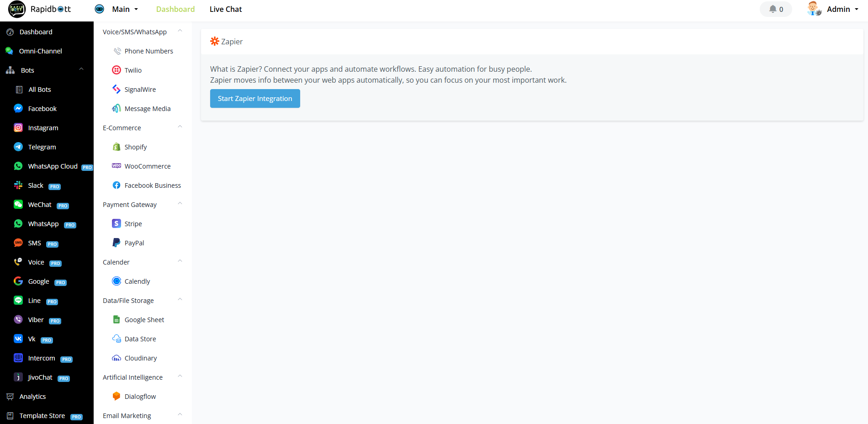Collapse the Voice/SMS/WhatsApp group
Screen dimensions: 868x424
pyautogui.click(x=180, y=31)
